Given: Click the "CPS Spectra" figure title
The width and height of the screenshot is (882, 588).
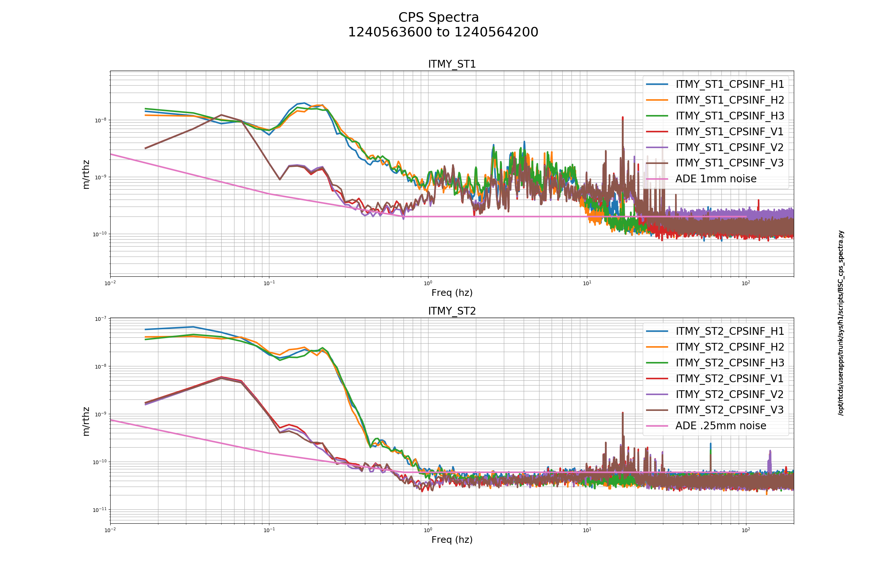Looking at the screenshot, I should [x=438, y=18].
